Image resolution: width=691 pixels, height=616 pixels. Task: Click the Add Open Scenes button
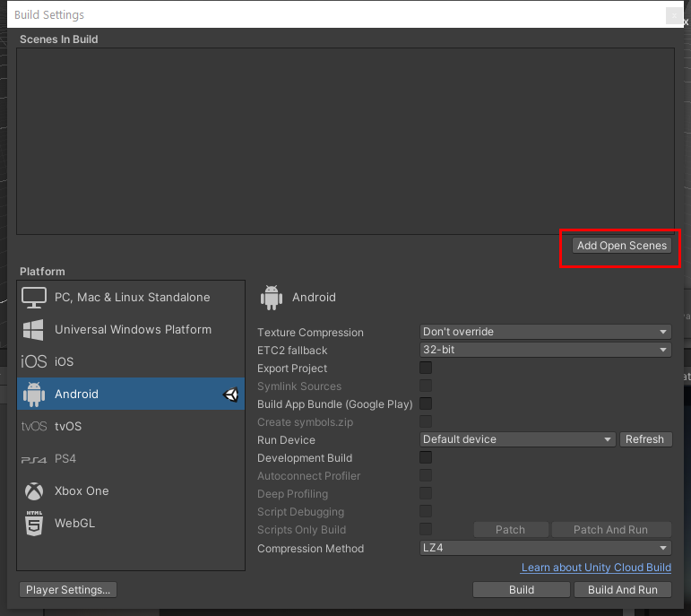pyautogui.click(x=622, y=246)
